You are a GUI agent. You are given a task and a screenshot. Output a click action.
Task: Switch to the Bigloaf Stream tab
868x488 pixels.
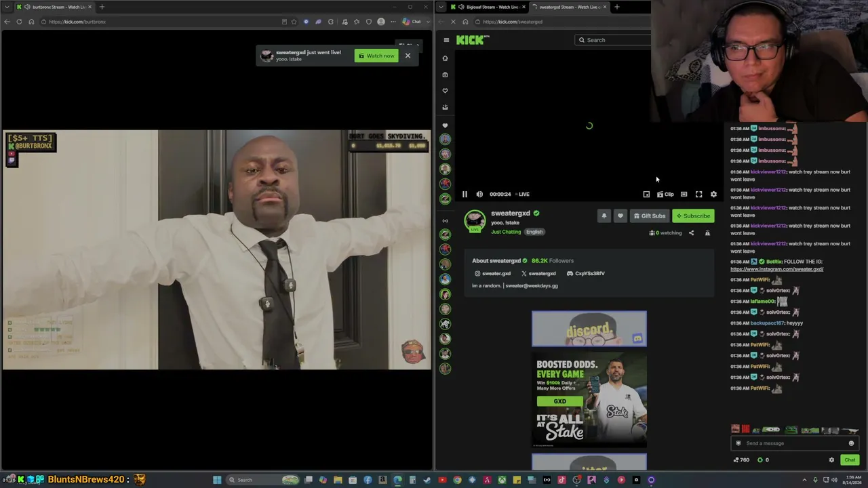click(488, 7)
